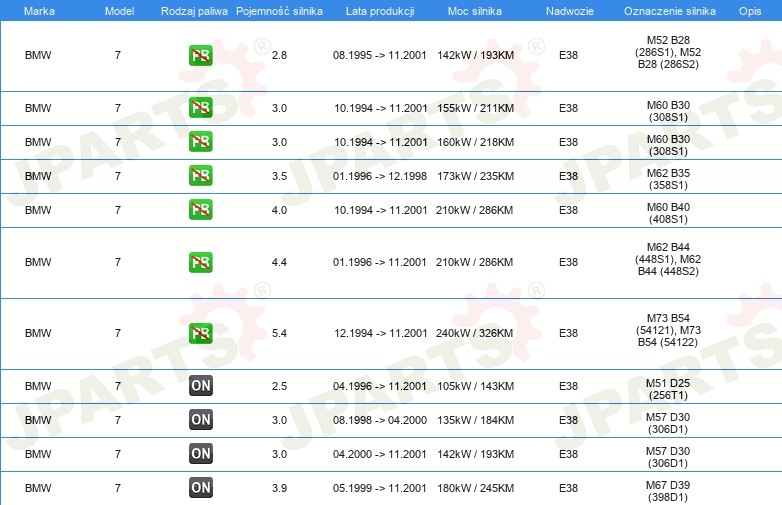Select the PB fuel icon in the 4.4 engine row
The image size is (782, 505).
point(200,262)
